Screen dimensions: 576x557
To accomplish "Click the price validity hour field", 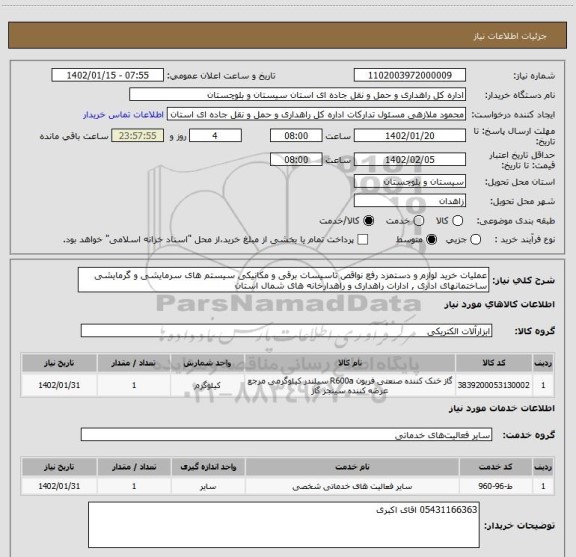I will pos(296,160).
